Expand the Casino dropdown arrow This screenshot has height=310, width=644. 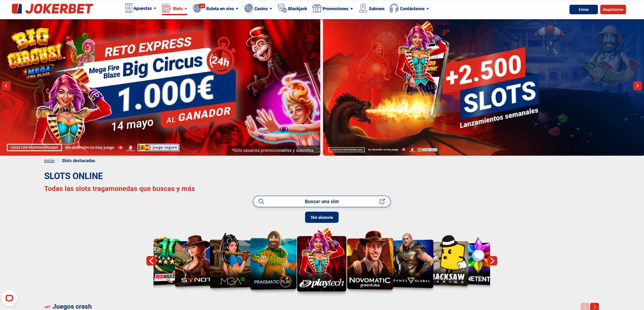pyautogui.click(x=271, y=9)
